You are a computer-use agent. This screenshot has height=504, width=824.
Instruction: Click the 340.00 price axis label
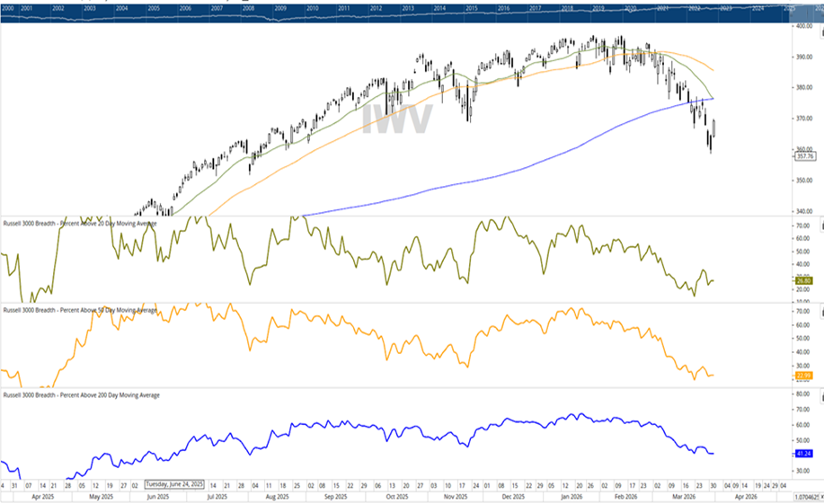point(804,211)
